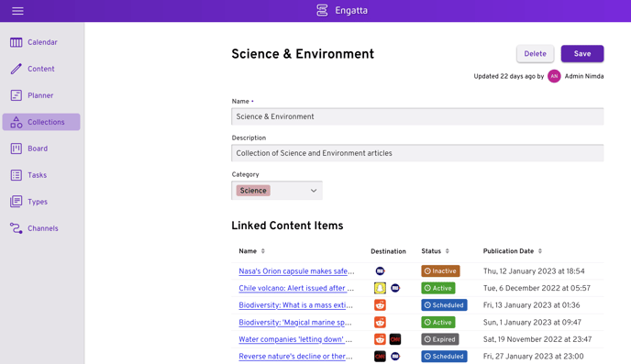Click Snapchat icon in Chile volcano row
The width and height of the screenshot is (631, 364).
[x=380, y=288]
